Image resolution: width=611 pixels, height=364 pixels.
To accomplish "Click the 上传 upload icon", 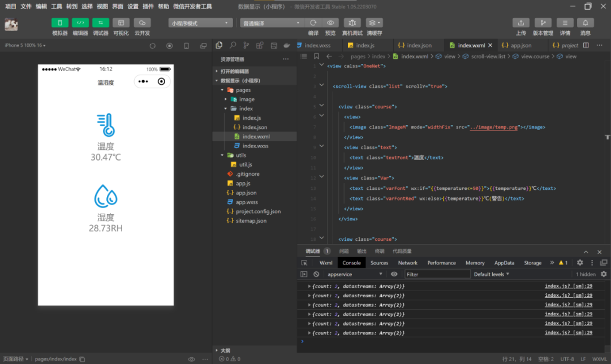I will click(520, 23).
